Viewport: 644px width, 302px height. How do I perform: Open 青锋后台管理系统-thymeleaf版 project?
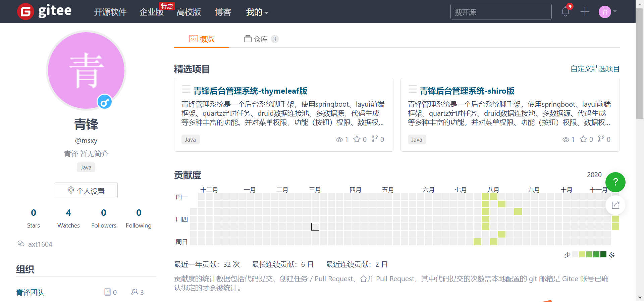[250, 91]
